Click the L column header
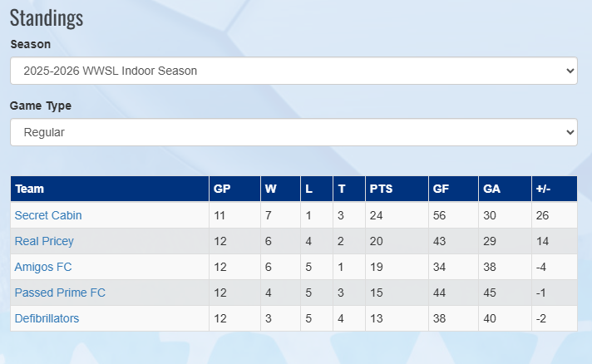Image resolution: width=592 pixels, height=364 pixels. [308, 189]
